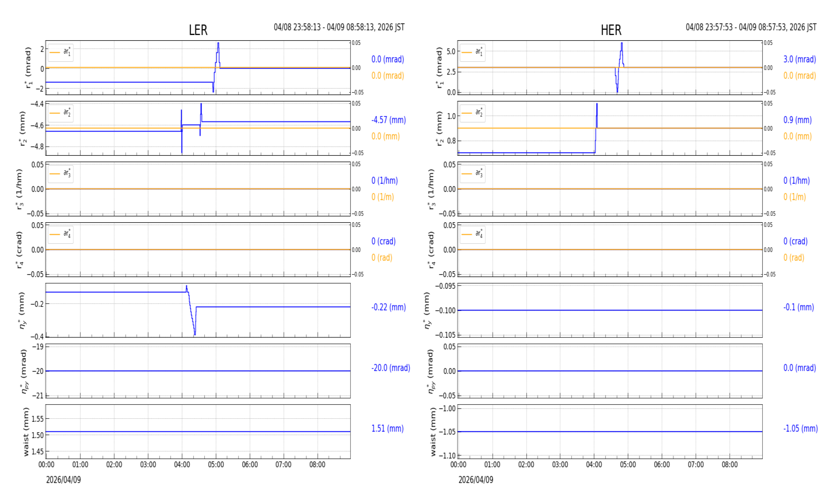Image resolution: width=824 pixels, height=504 pixels.
Task: Click HER blue value 0 (1/hm)
Action: click(x=797, y=181)
